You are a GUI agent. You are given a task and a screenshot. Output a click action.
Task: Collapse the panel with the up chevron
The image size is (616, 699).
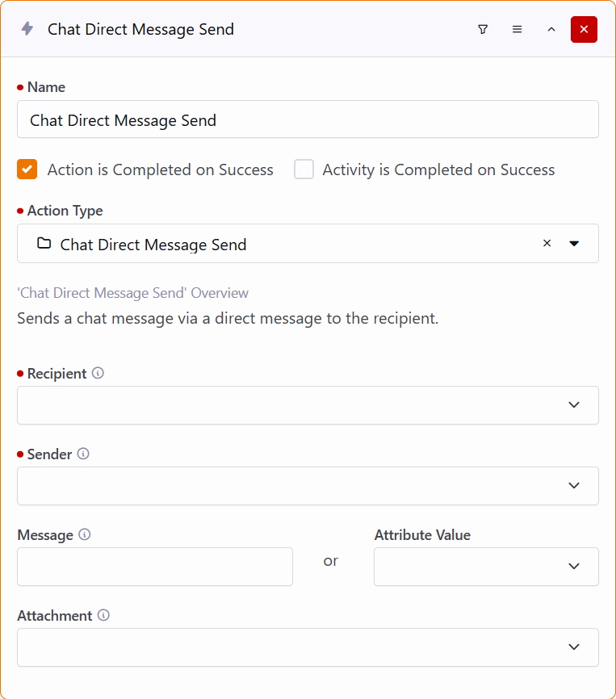(551, 29)
